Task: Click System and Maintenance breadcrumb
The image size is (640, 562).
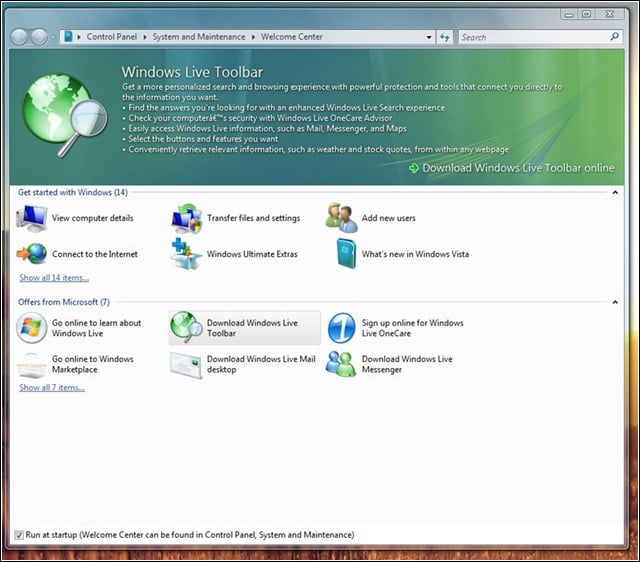Action: (x=199, y=37)
